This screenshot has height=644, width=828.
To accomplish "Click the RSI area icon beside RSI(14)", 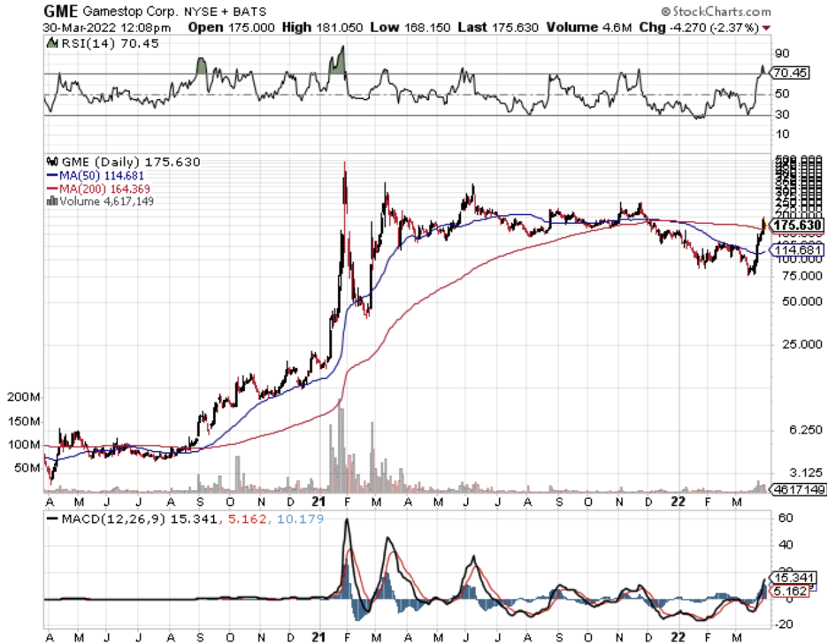I will click(51, 43).
